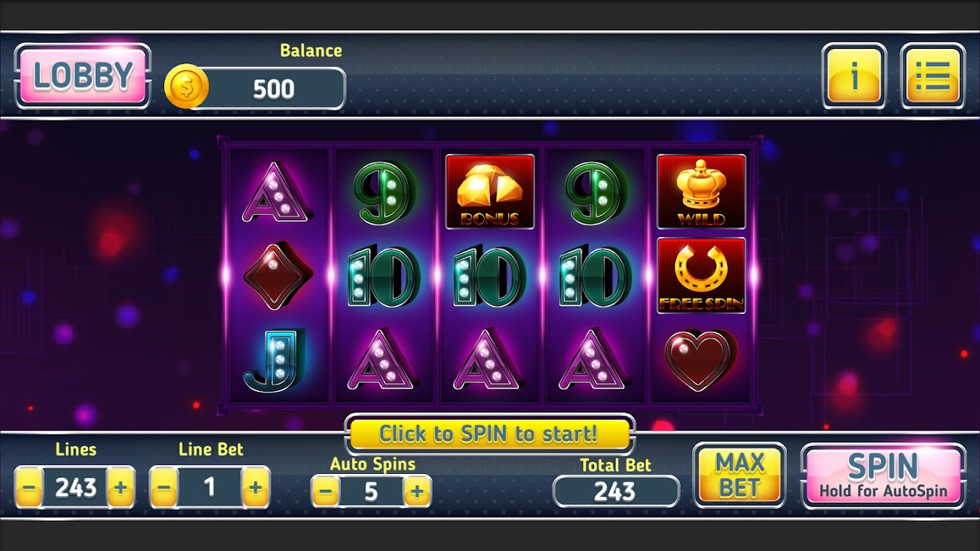Click the yellow 'Click to SPIN to start!' banner
Screen dimensions: 980x551
(489, 434)
